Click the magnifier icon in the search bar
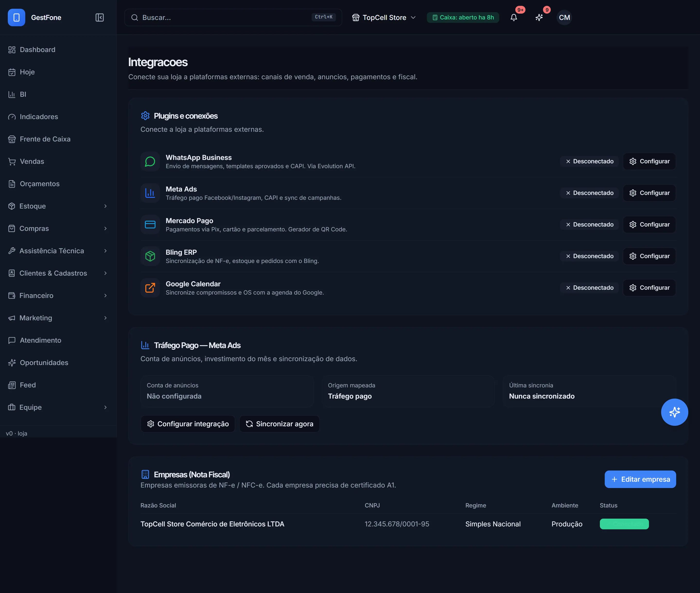 point(134,17)
